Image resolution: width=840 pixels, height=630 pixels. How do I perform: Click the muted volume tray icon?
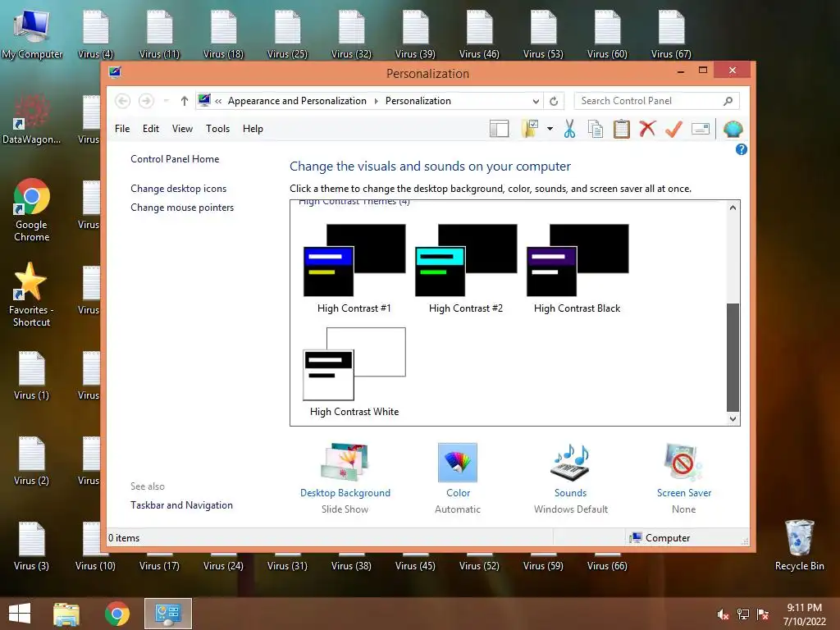pos(723,614)
